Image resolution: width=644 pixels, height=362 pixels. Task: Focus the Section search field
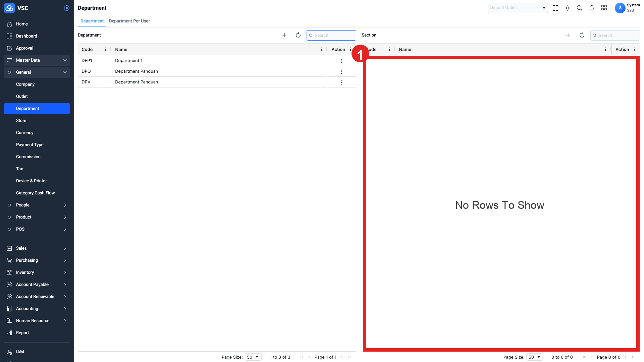615,36
